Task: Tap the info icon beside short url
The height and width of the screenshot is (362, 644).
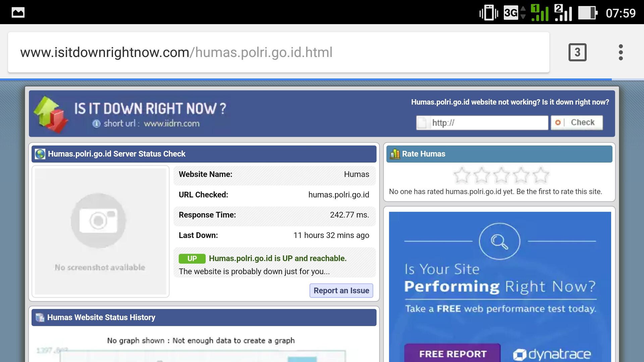Action: tap(96, 124)
